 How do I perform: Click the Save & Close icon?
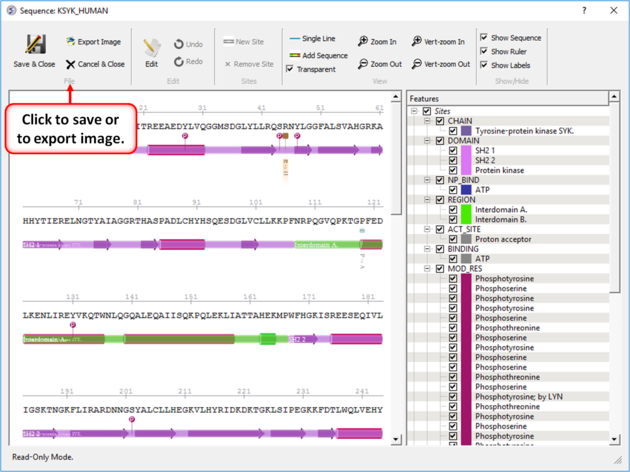(35, 45)
